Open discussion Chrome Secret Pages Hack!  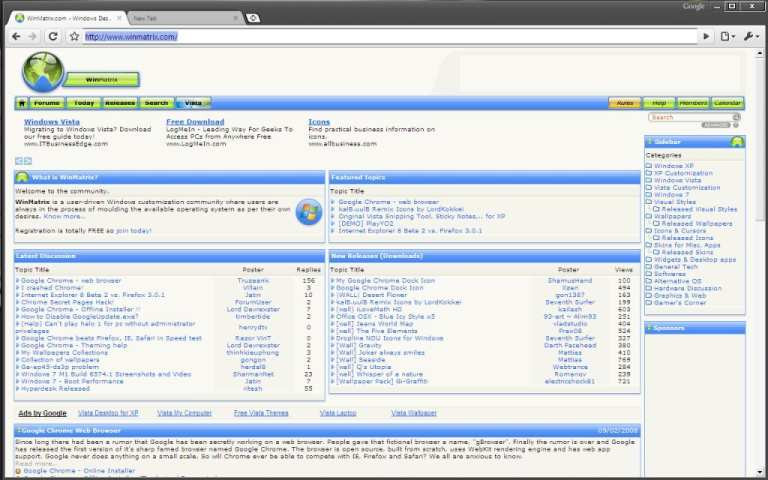click(67, 302)
